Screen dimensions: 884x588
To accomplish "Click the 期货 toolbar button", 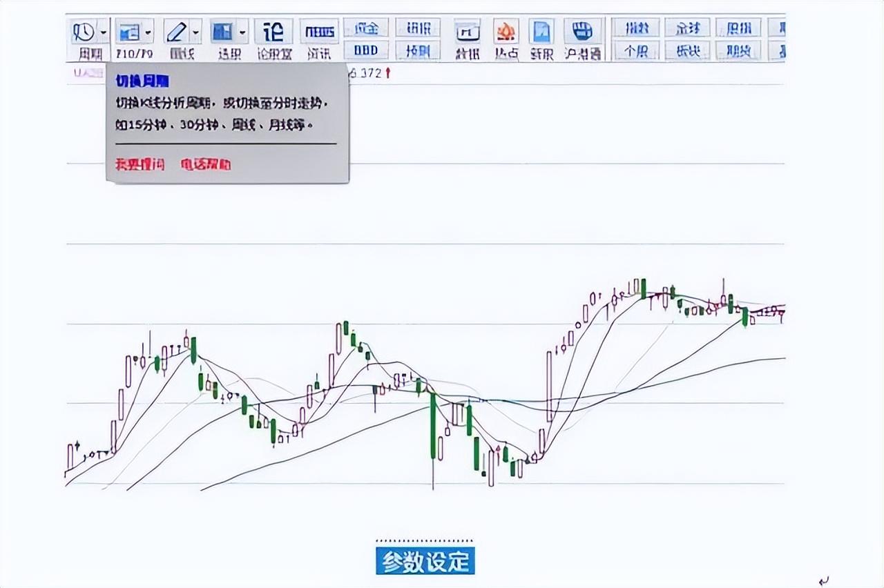I will pos(738,50).
